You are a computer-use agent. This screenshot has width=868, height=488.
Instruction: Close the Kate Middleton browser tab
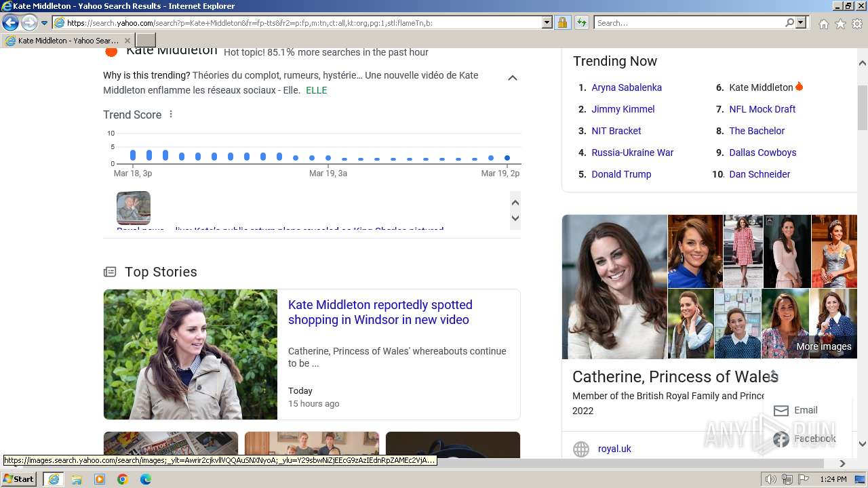point(127,41)
